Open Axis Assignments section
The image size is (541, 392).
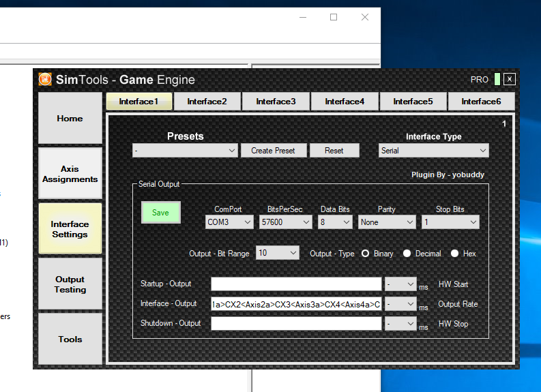(x=70, y=173)
